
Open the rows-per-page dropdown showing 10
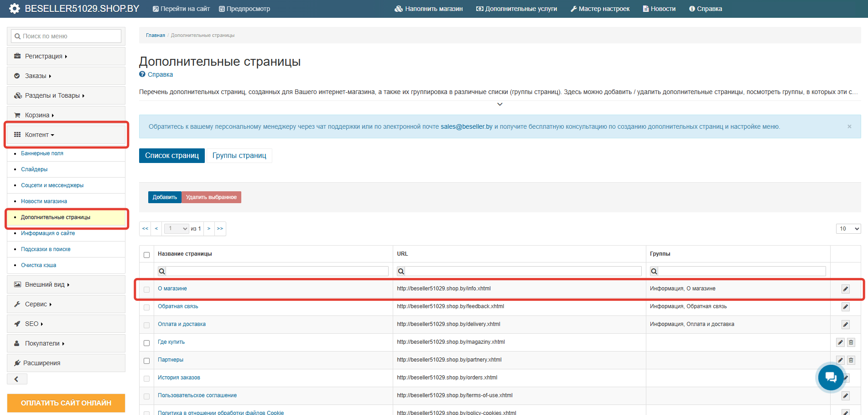848,229
